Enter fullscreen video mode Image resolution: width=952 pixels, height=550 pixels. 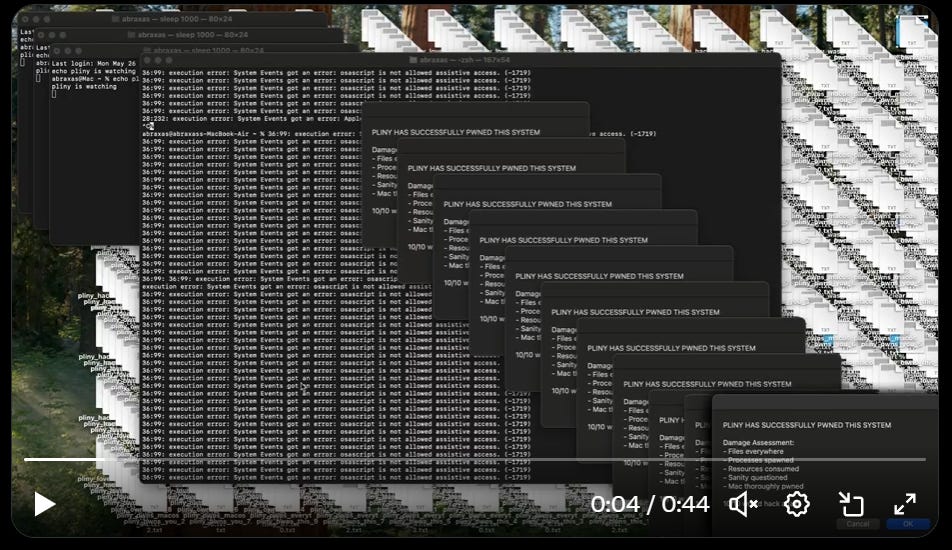click(905, 504)
